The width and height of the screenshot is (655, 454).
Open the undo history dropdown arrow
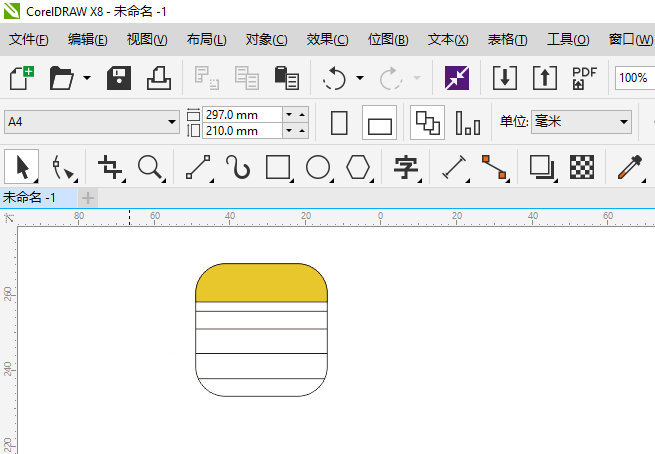[360, 78]
